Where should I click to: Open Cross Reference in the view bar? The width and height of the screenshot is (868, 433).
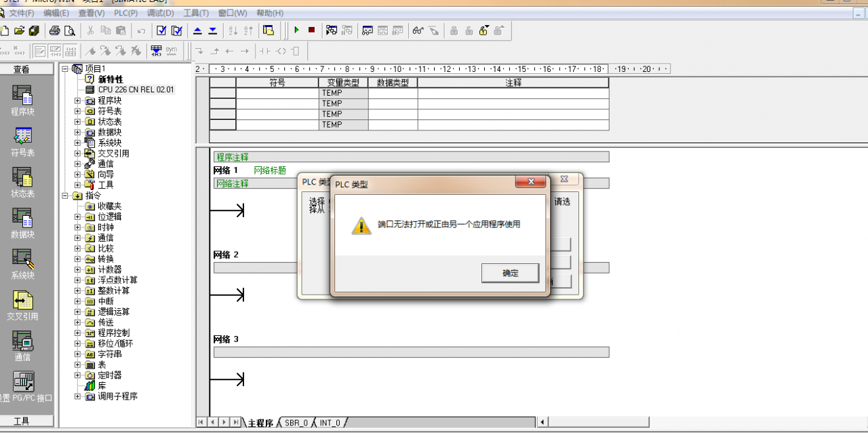[22, 305]
